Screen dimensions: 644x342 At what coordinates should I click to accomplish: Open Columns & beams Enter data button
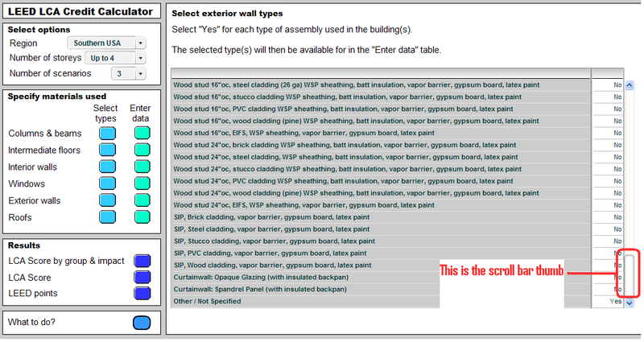pos(142,133)
